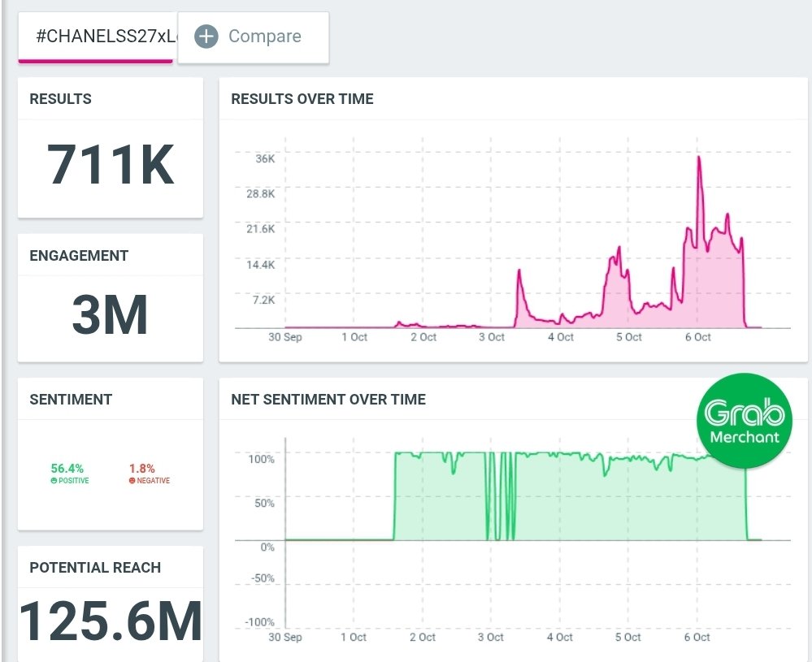The height and width of the screenshot is (662, 812).
Task: Click the 711K results value
Action: tap(111, 164)
